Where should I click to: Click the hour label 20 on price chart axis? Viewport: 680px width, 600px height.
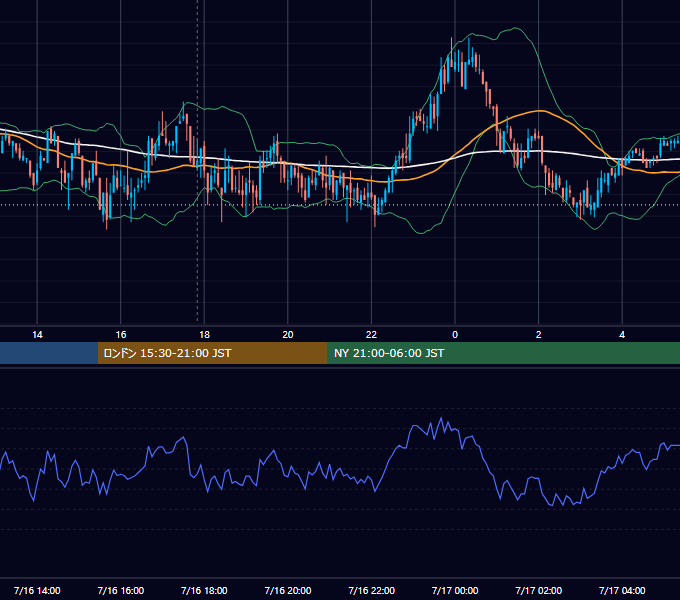point(288,335)
